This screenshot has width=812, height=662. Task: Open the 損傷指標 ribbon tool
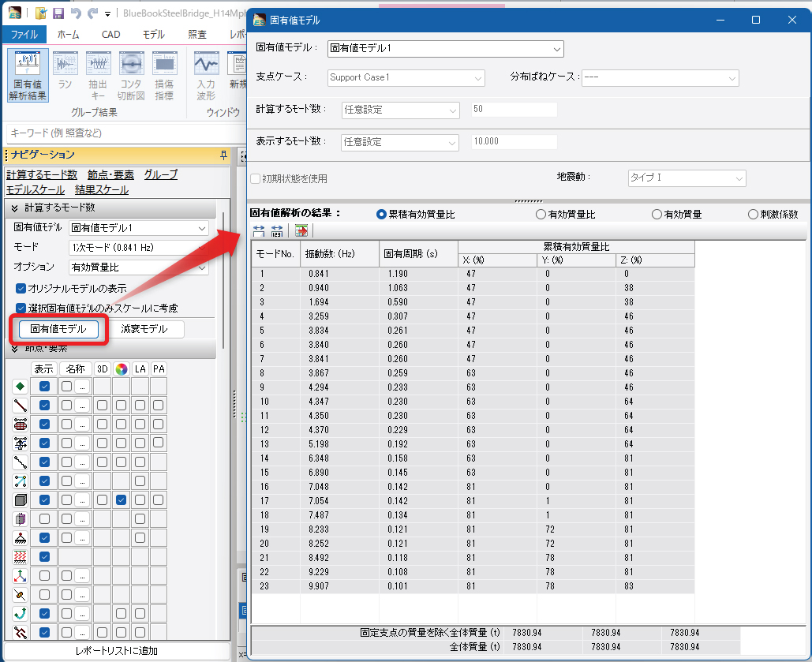164,76
